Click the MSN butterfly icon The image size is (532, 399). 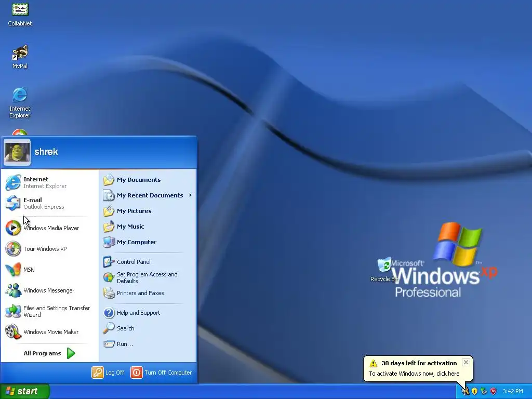[13, 270]
